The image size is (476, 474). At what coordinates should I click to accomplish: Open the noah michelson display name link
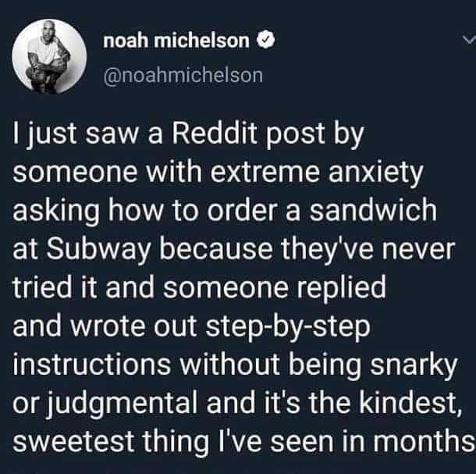pos(176,41)
